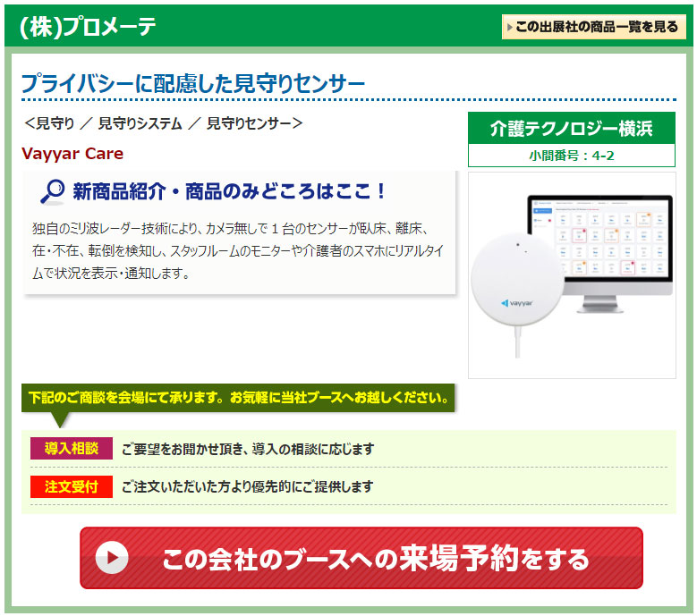Click the 新商品紹介・商品のみどころはここ! heading
Image resolution: width=697 pixels, height=616 pixels.
230,191
